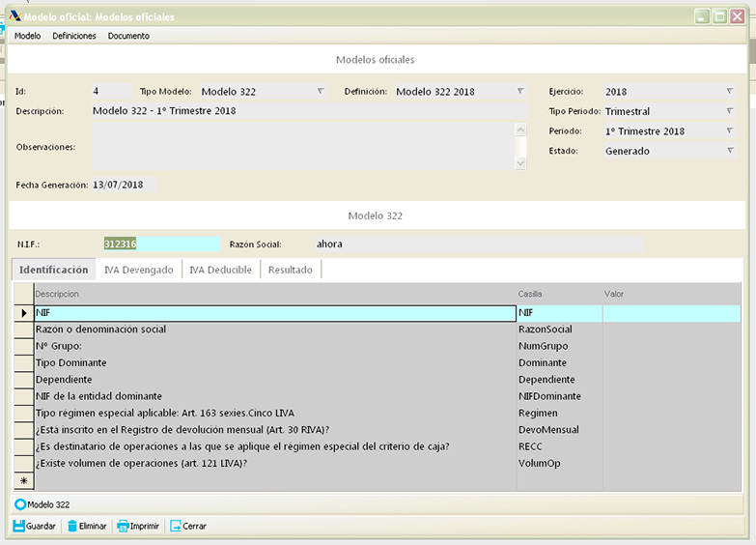The width and height of the screenshot is (756, 545).
Task: Click the RazonSocial casilla cell
Action: click(559, 330)
